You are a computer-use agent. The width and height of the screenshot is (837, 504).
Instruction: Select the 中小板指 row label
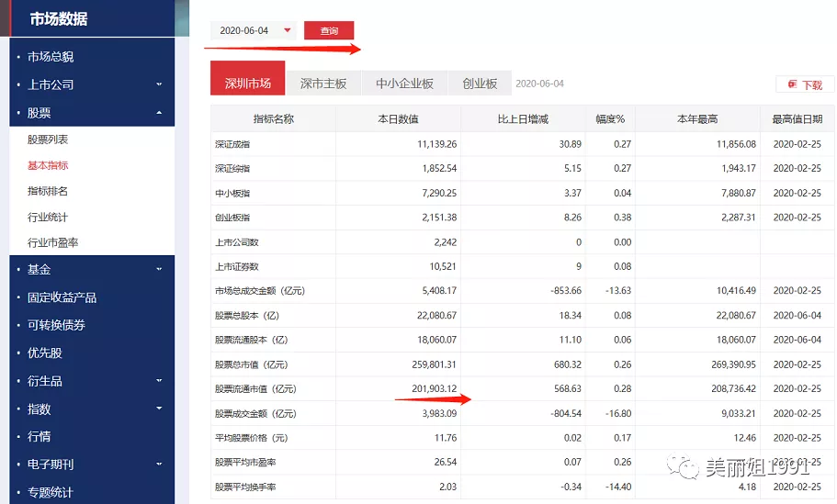(232, 193)
